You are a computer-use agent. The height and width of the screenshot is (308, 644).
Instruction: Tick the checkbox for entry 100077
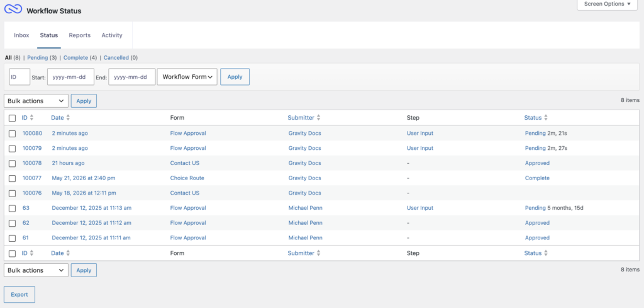[x=13, y=178]
